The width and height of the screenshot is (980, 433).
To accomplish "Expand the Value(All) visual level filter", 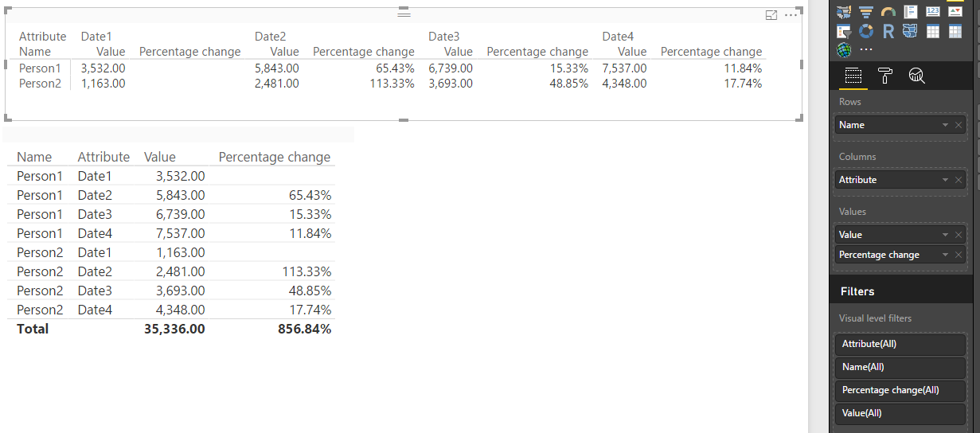I will [x=900, y=414].
